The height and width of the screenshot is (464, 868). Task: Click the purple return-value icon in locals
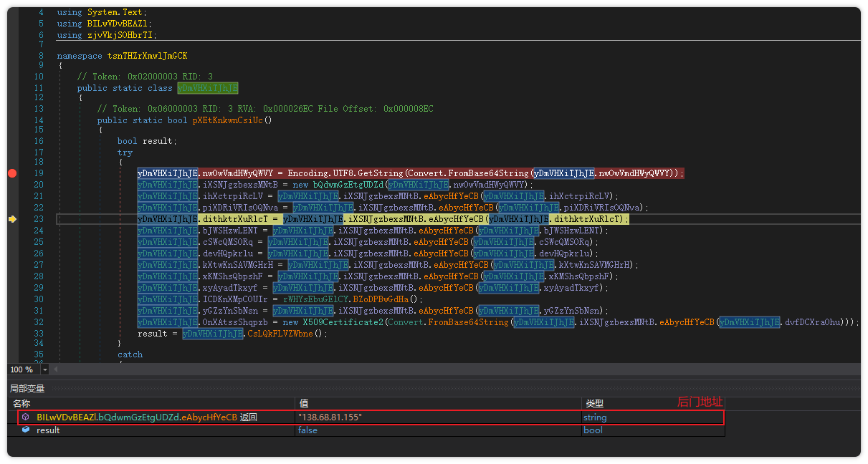coord(25,417)
